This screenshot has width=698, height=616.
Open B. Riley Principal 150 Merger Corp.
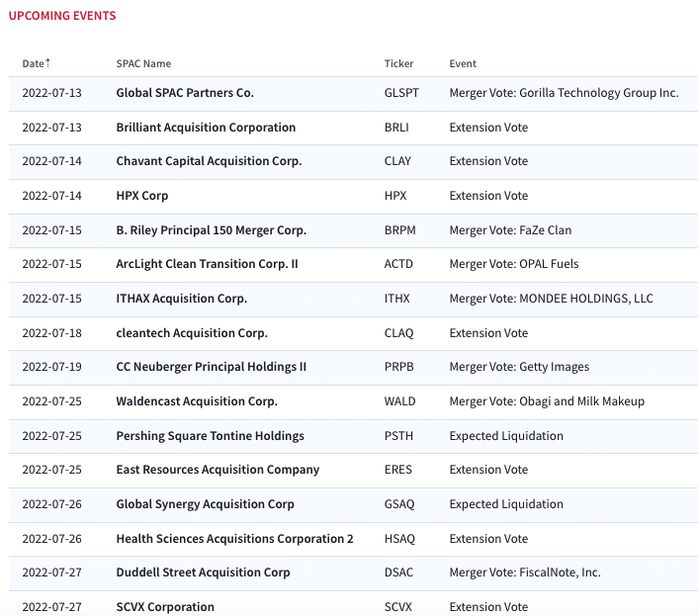(x=211, y=230)
